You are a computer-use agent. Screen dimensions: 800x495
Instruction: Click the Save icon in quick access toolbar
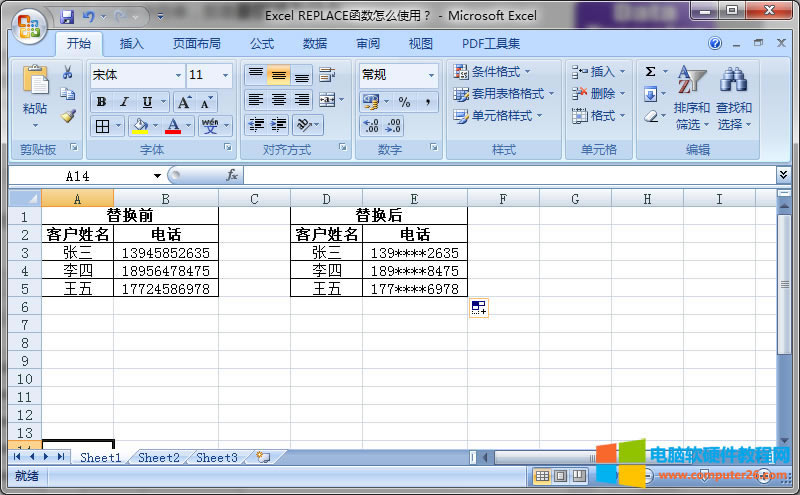(x=67, y=16)
